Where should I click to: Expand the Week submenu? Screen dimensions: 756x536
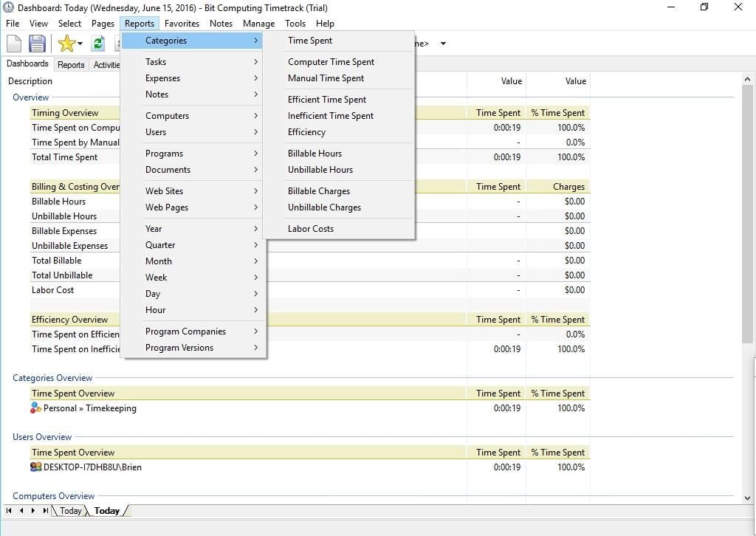click(193, 278)
